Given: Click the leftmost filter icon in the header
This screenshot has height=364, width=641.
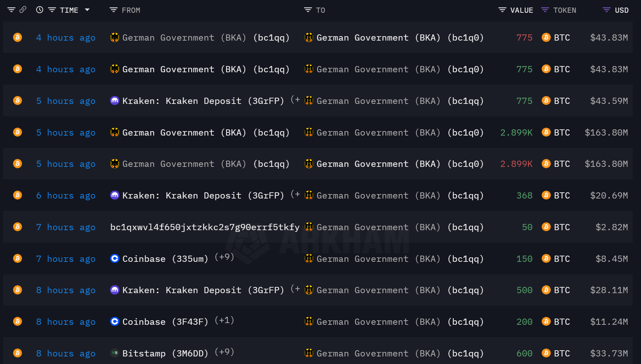Looking at the screenshot, I should click(x=11, y=10).
